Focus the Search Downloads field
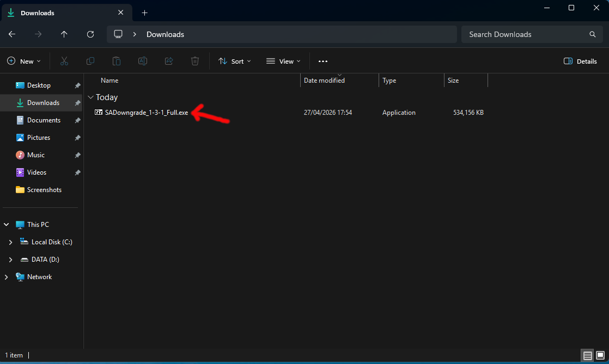The width and height of the screenshot is (609, 364). [532, 34]
